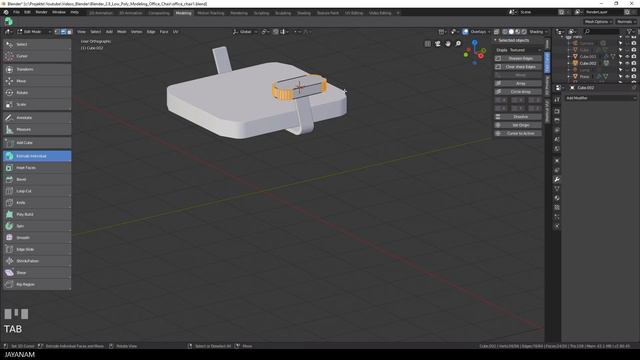Screen dimensions: 640x360
Task: Activate the Measure tool
Action: (37, 129)
